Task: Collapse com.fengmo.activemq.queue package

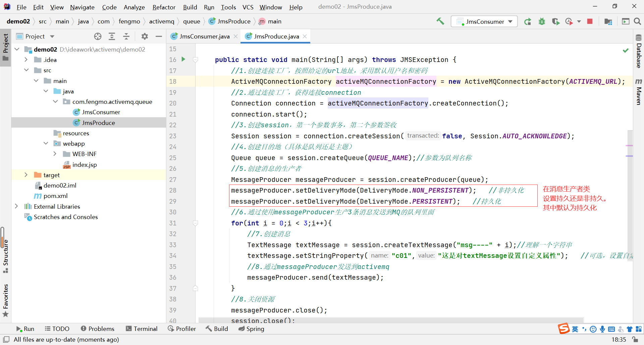Action: tap(55, 101)
